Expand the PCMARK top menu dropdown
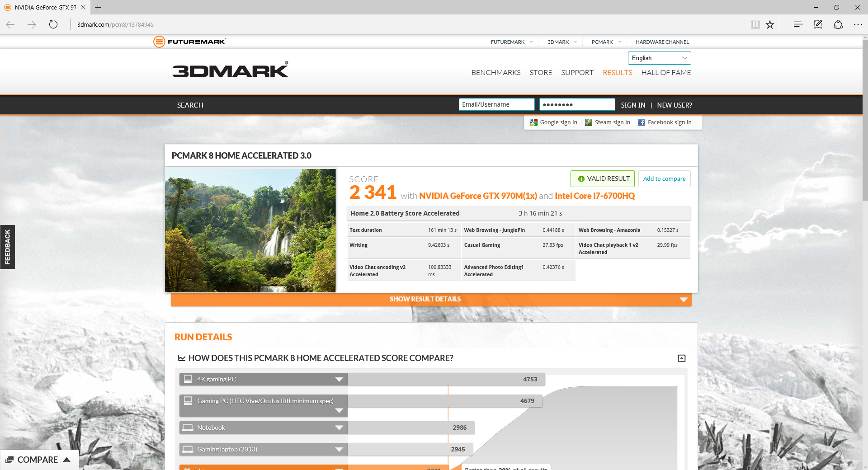The width and height of the screenshot is (868, 470). click(620, 42)
